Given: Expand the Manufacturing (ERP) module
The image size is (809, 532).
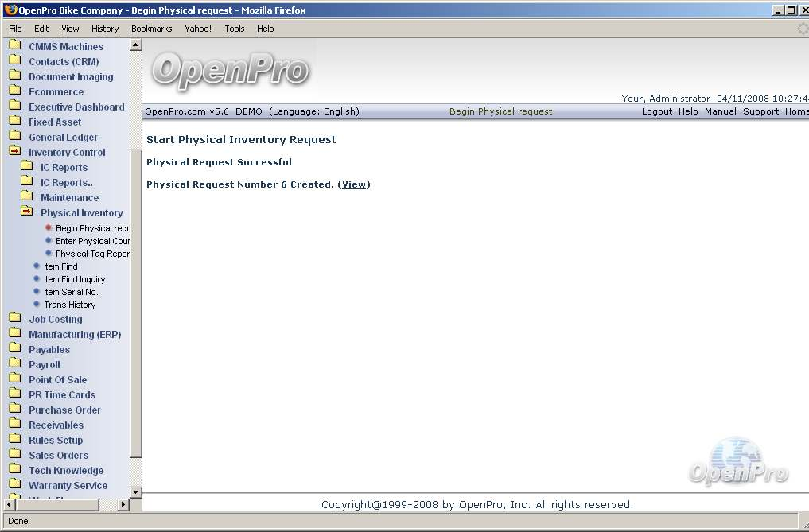Looking at the screenshot, I should pyautogui.click(x=75, y=335).
